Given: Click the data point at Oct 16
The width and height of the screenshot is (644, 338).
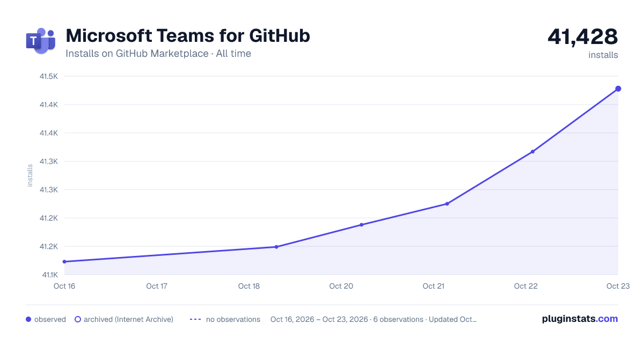Looking at the screenshot, I should [64, 262].
